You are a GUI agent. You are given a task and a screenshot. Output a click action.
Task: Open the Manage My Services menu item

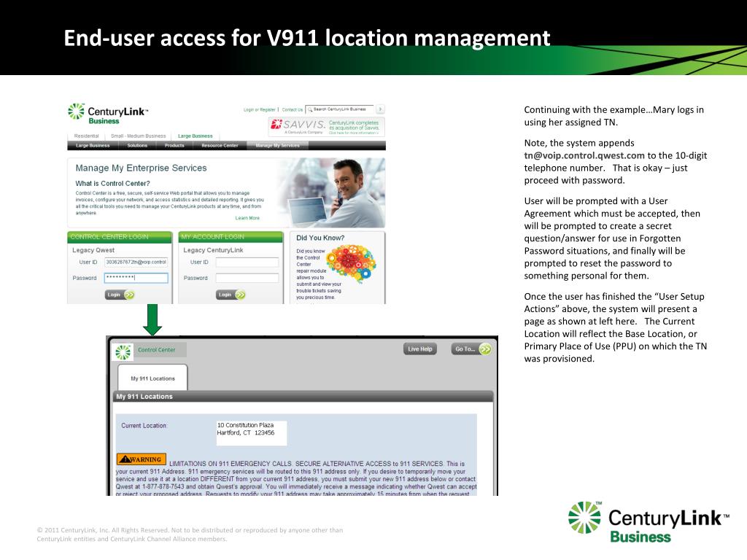(x=277, y=146)
